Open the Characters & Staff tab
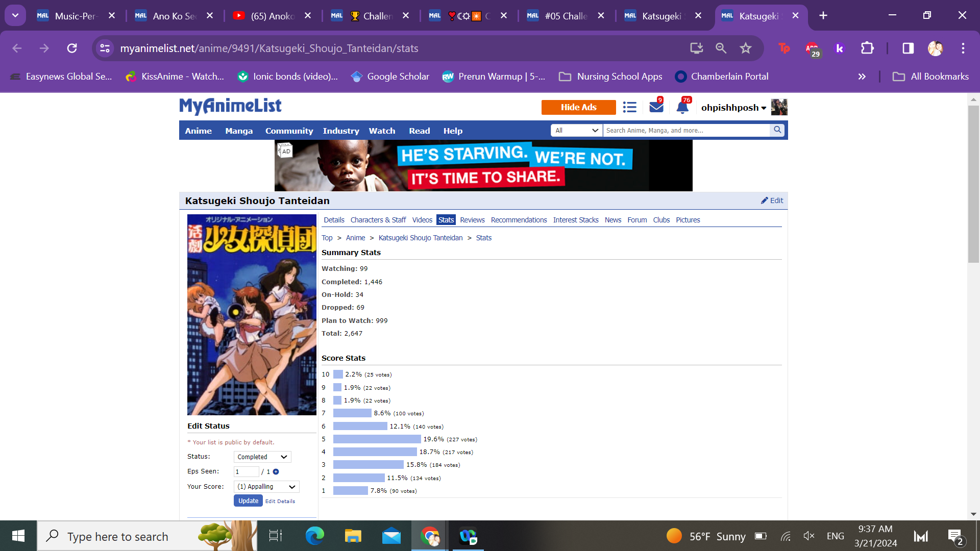The width and height of the screenshot is (980, 551). tap(378, 220)
